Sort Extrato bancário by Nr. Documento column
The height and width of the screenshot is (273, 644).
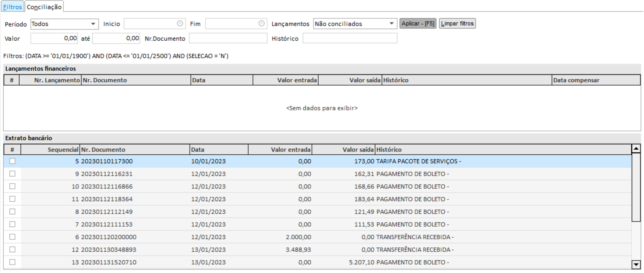[134, 149]
